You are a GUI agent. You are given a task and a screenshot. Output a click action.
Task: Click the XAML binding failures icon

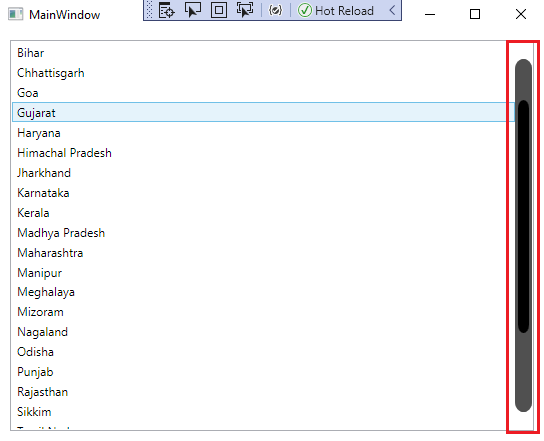point(275,10)
